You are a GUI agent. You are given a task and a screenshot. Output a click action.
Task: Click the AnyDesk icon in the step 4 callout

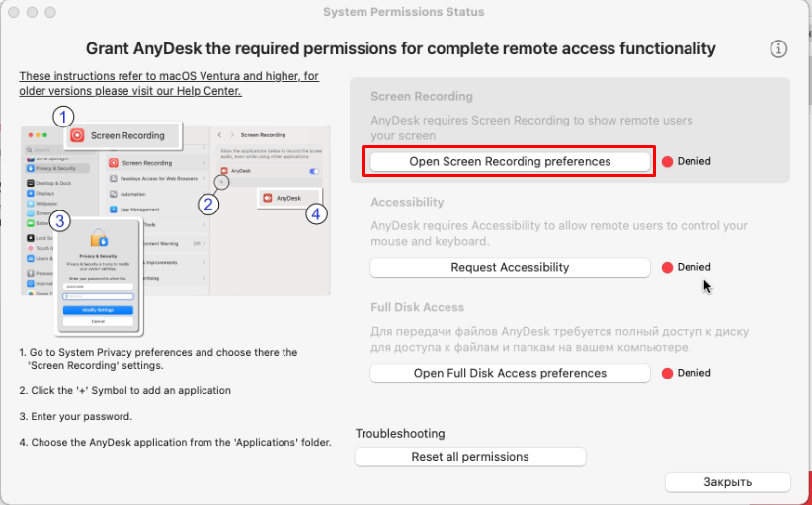[267, 198]
